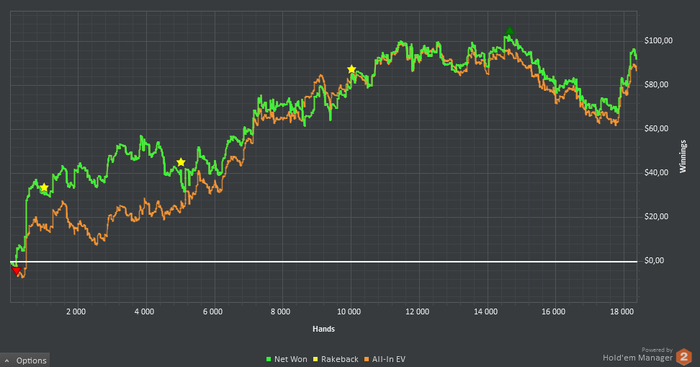The image size is (700, 367).
Task: Click the yellow Rakeback color swatch
Action: [316, 359]
